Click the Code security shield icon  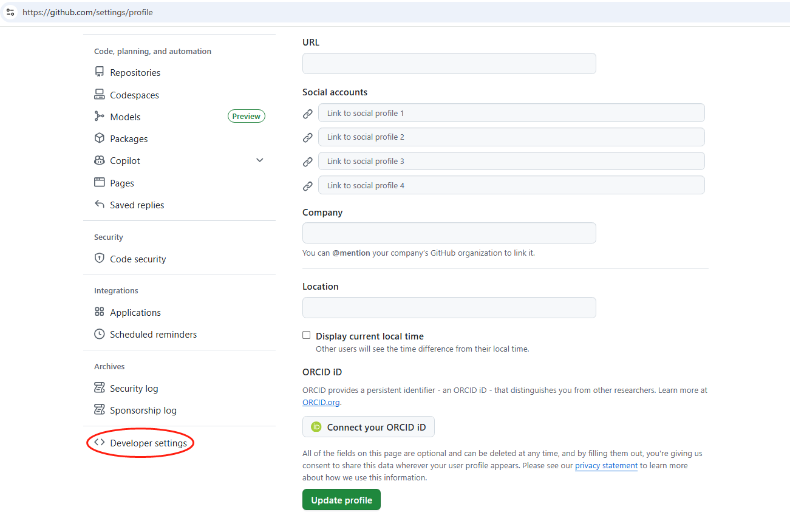coord(100,259)
